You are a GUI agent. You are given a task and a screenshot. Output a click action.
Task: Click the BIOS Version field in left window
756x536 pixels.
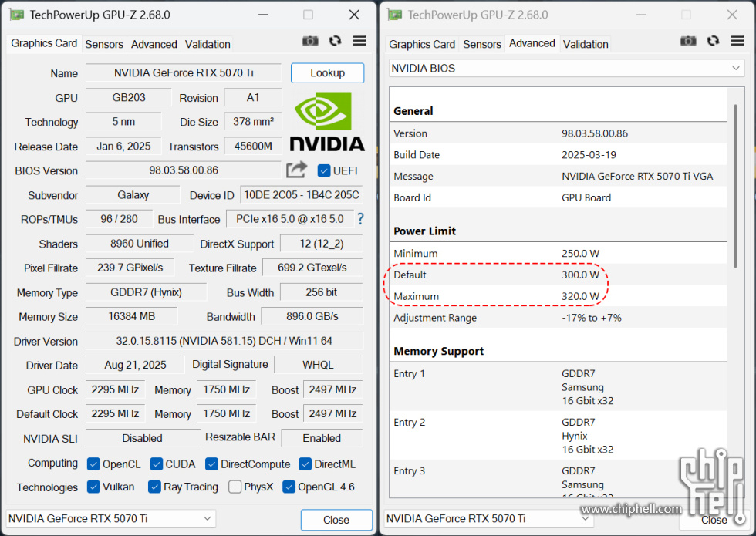(x=184, y=170)
